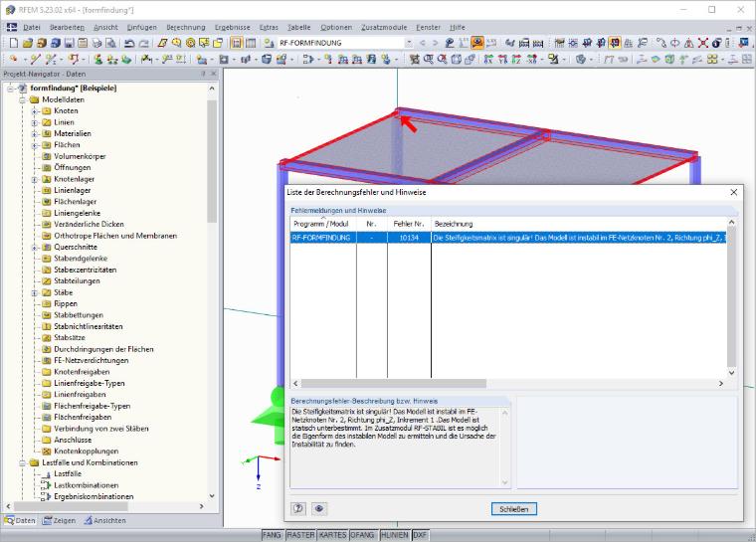Click the highlighted orange eye icon in the toolbar
The width and height of the screenshot is (756, 542).
point(477,43)
